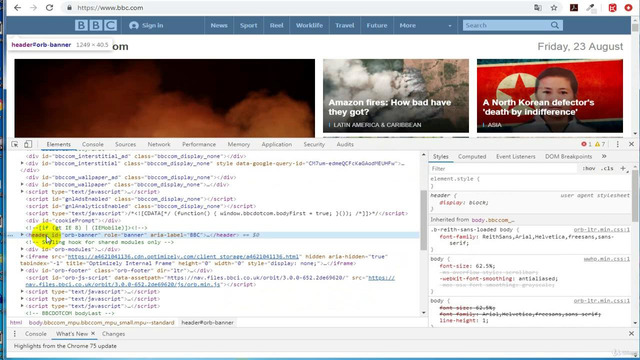Click the Sport link in BBC nav

pos(249,25)
